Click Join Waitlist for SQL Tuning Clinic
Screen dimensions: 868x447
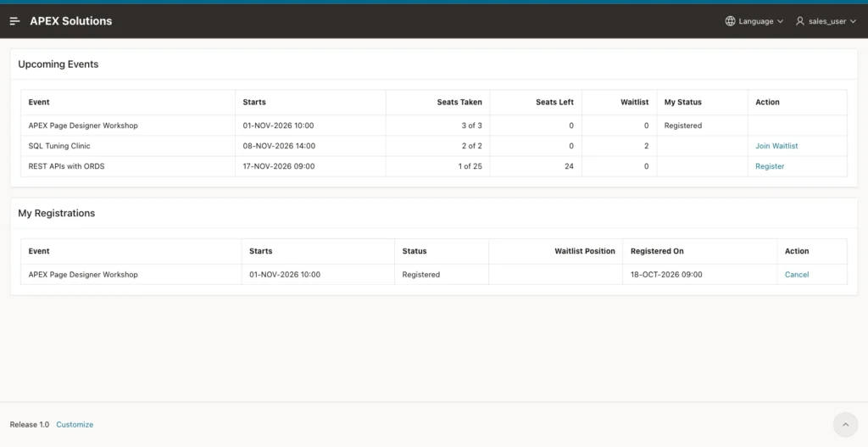pos(776,146)
